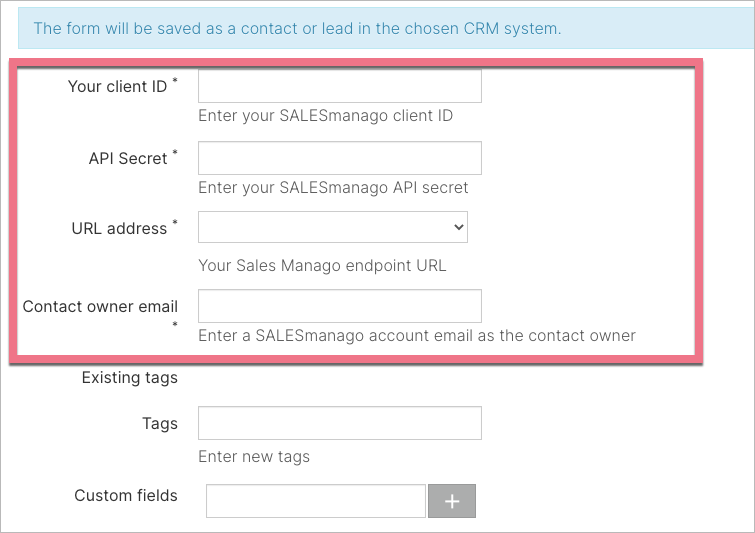
Task: Focus the Tags input field
Action: pyautogui.click(x=340, y=423)
